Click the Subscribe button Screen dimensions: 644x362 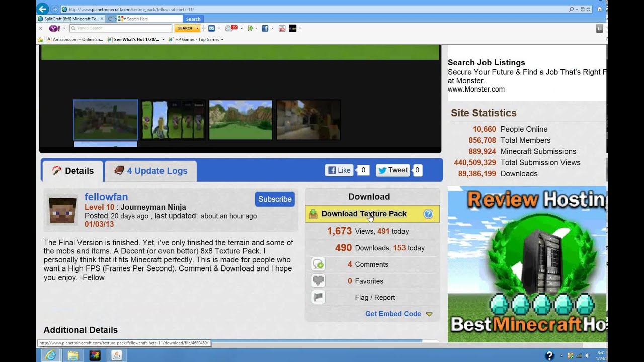pos(275,199)
